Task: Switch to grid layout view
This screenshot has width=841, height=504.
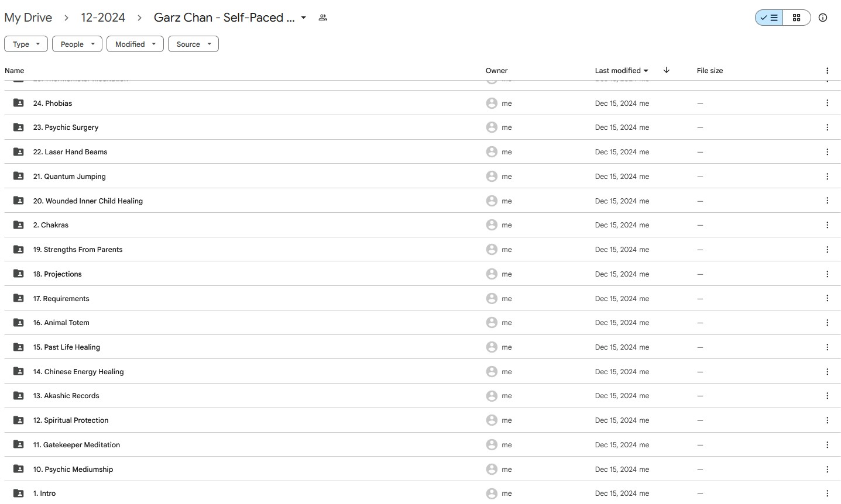Action: click(797, 18)
